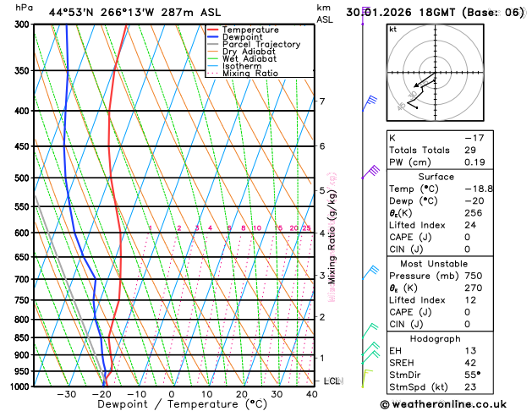Click the vertical Mixing Ratio (g/kg) axis title

point(332,238)
